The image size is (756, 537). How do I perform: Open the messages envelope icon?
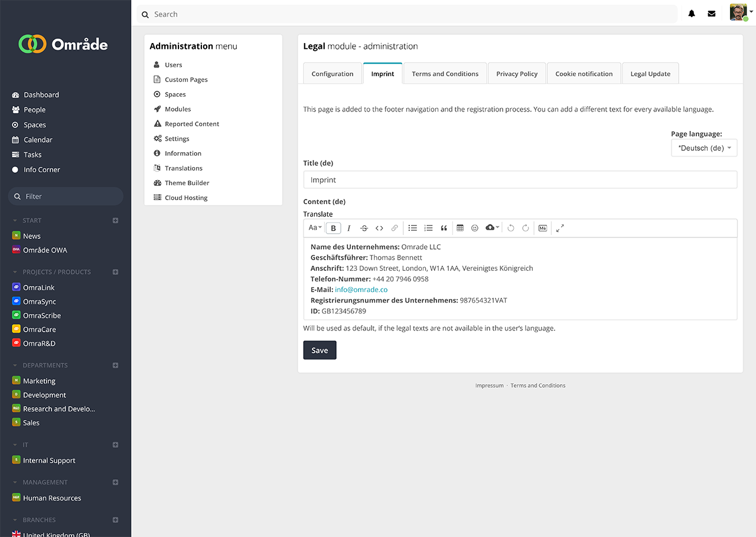712,14
